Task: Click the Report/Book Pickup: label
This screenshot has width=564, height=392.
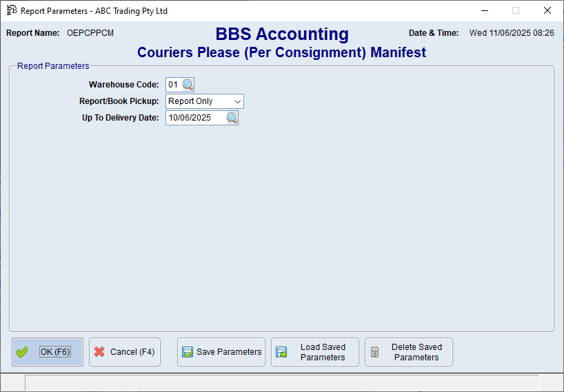Action: (119, 101)
